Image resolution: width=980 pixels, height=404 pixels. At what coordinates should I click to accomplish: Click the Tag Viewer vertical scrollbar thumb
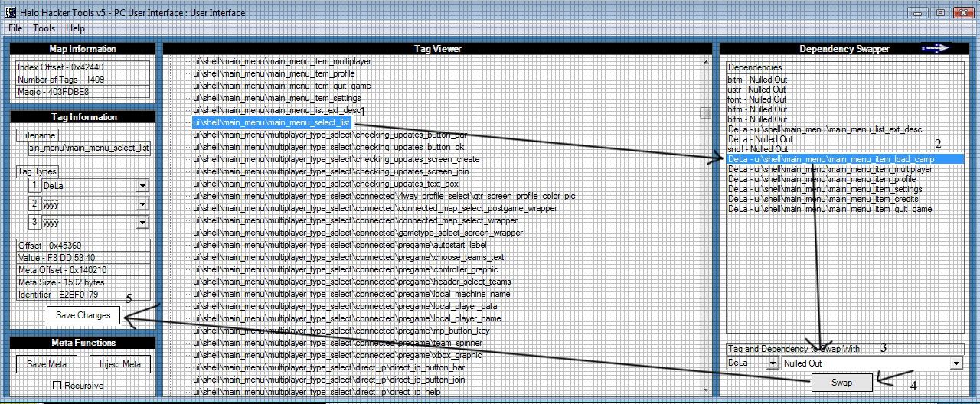pyautogui.click(x=705, y=113)
